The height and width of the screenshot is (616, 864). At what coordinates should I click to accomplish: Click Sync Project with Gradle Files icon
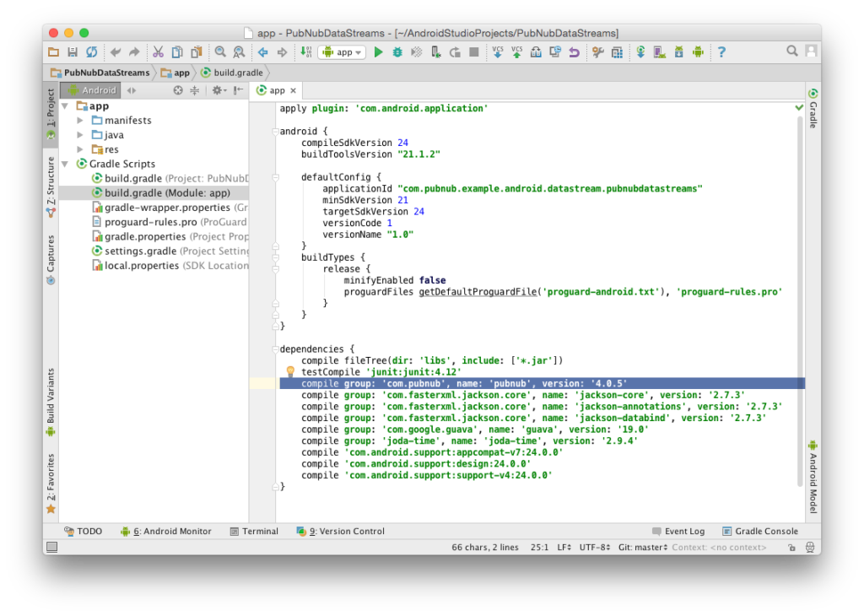[641, 52]
